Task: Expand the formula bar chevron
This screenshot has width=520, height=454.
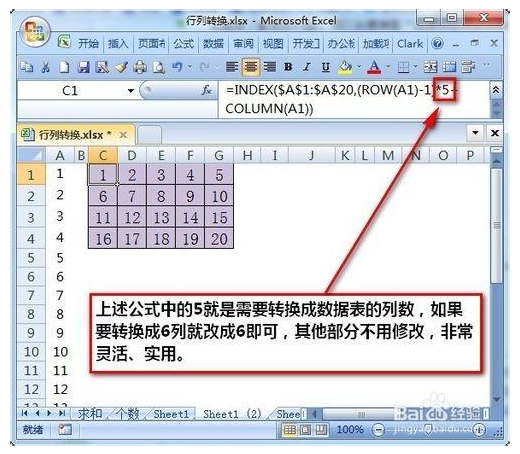Action: [x=496, y=89]
